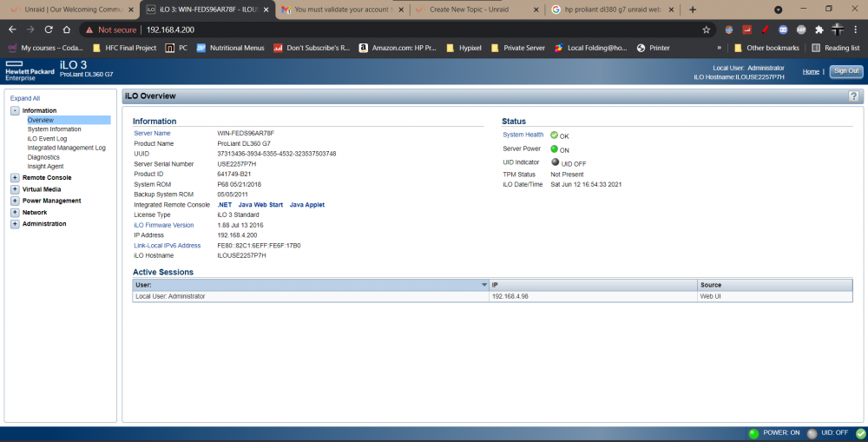The width and height of the screenshot is (868, 442).
Task: Expand the Administration tree node
Action: point(15,224)
